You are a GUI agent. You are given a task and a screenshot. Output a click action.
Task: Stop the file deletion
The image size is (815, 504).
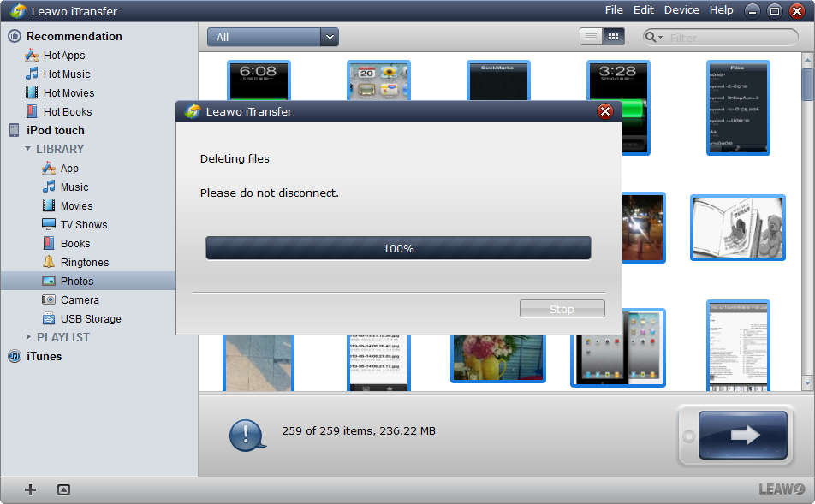point(562,309)
